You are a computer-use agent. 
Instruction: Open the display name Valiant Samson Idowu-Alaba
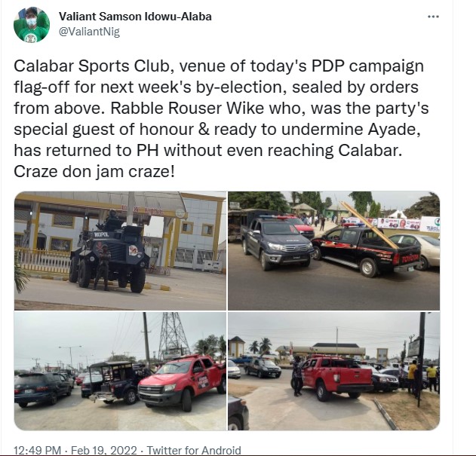tap(135, 17)
